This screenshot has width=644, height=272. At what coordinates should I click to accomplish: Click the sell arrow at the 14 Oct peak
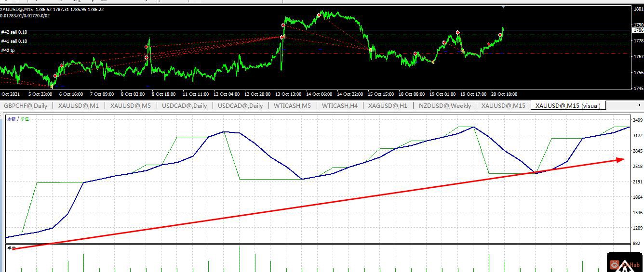(319, 15)
